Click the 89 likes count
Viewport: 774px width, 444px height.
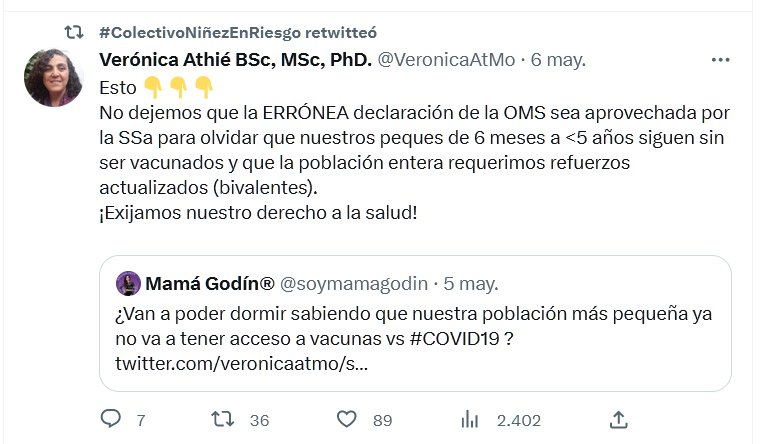point(382,421)
